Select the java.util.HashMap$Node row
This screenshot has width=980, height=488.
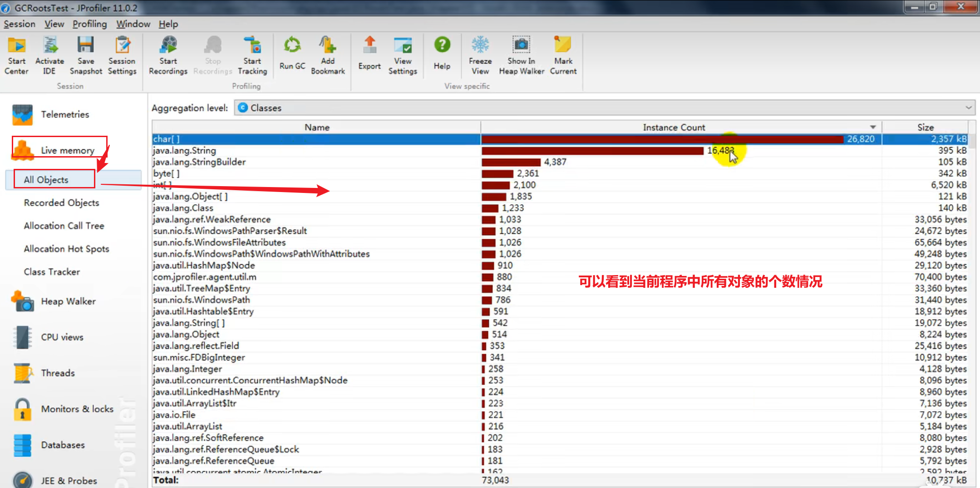560,266
